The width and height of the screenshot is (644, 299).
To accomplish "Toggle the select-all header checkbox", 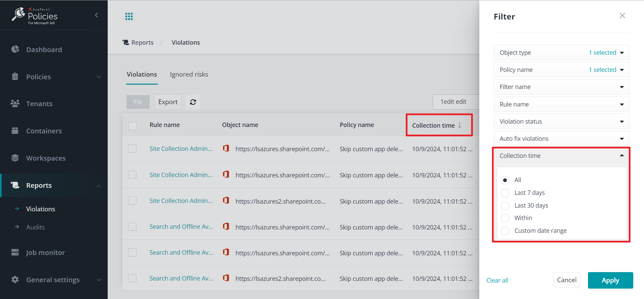I will pyautogui.click(x=132, y=126).
